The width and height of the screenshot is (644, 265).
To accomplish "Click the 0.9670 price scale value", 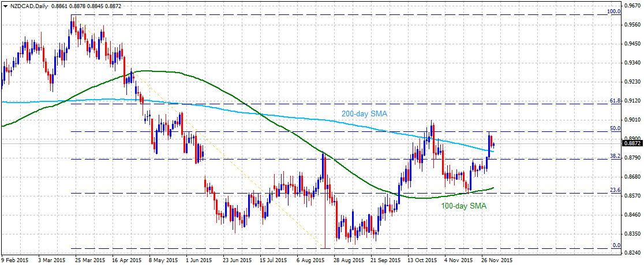I will click(632, 6).
